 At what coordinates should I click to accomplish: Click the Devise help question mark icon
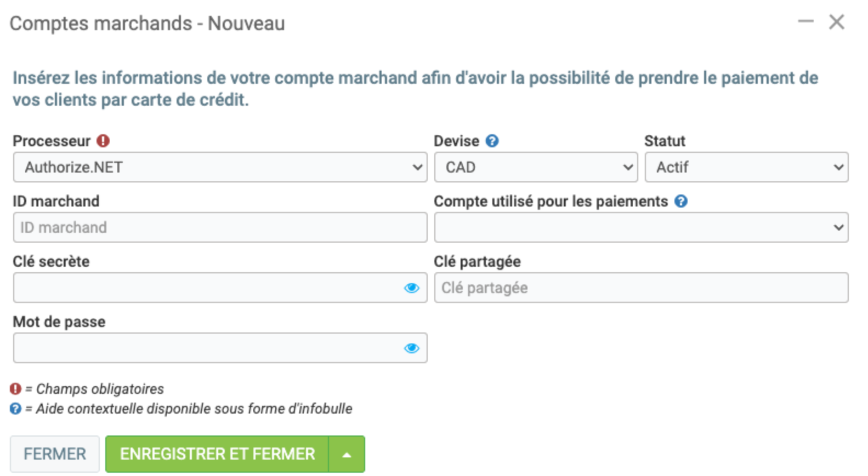point(492,141)
